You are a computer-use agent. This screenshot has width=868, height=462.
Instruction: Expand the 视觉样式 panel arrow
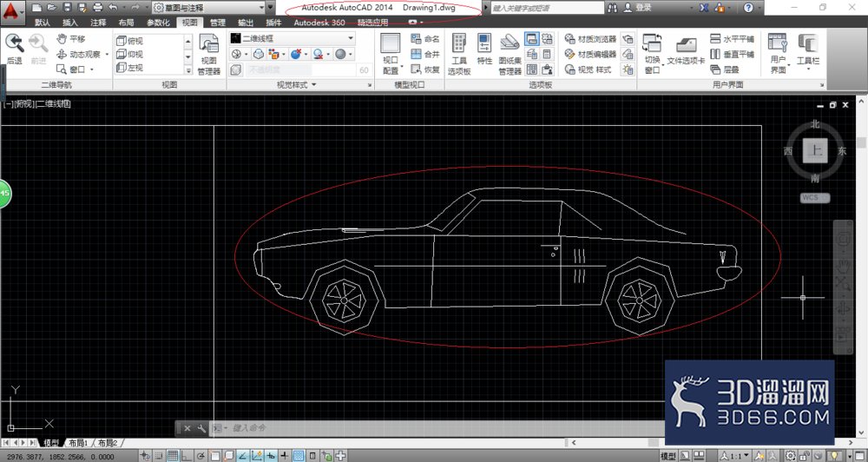pyautogui.click(x=314, y=85)
